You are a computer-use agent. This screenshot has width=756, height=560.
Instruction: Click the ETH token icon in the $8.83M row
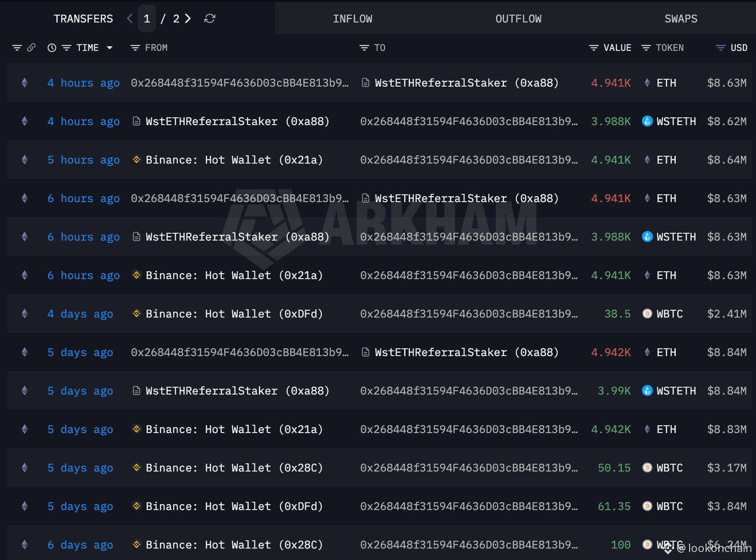click(647, 429)
